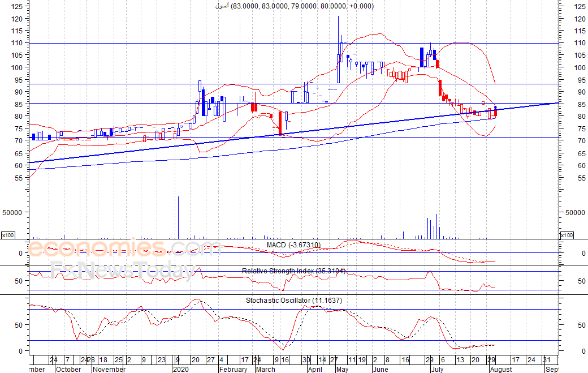Select the Relative Strength Index (35.3104) label
Viewport: 588px width, 373px height.
[293, 271]
